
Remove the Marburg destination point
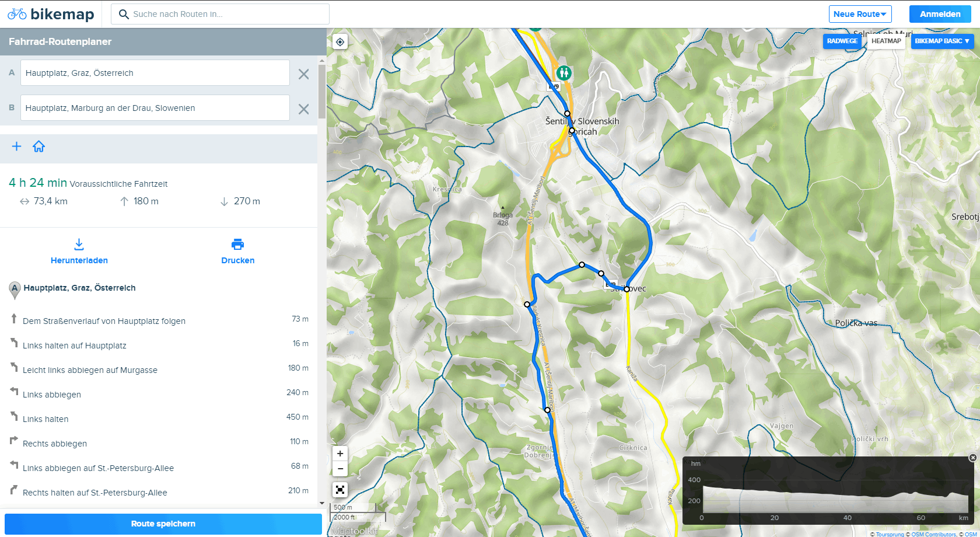click(x=303, y=109)
